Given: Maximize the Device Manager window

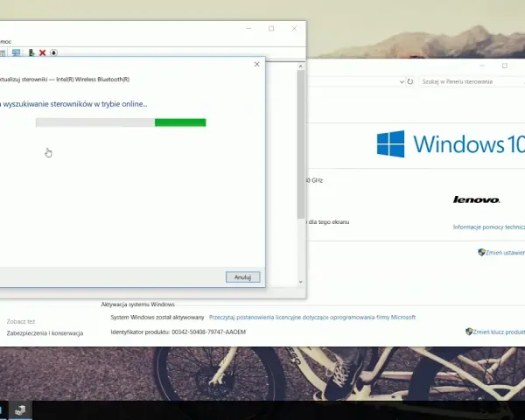Looking at the screenshot, I should coord(271,29).
